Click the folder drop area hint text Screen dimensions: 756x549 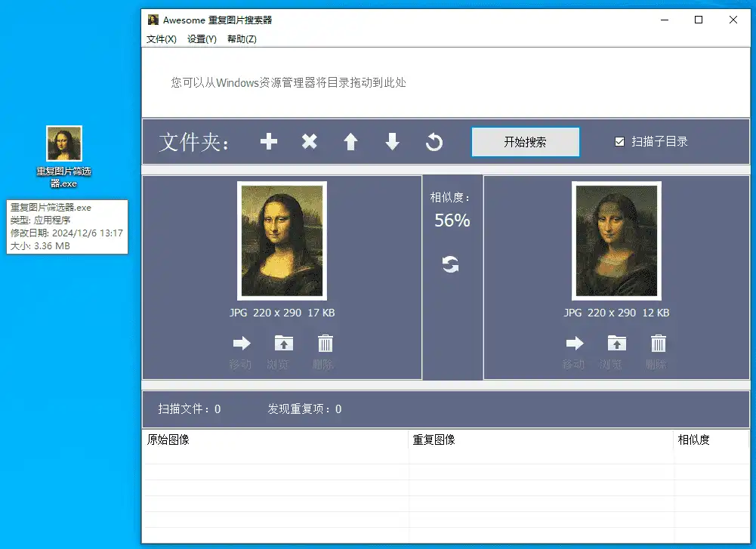289,82
